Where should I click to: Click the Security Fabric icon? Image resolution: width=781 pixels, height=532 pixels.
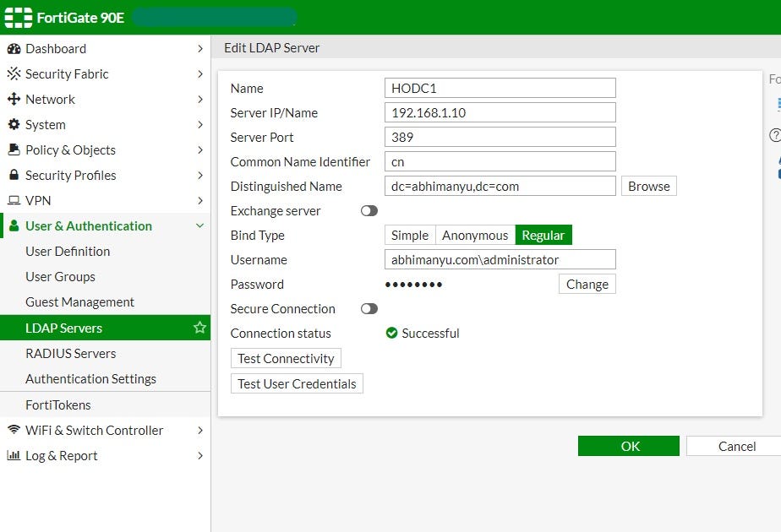(x=14, y=73)
